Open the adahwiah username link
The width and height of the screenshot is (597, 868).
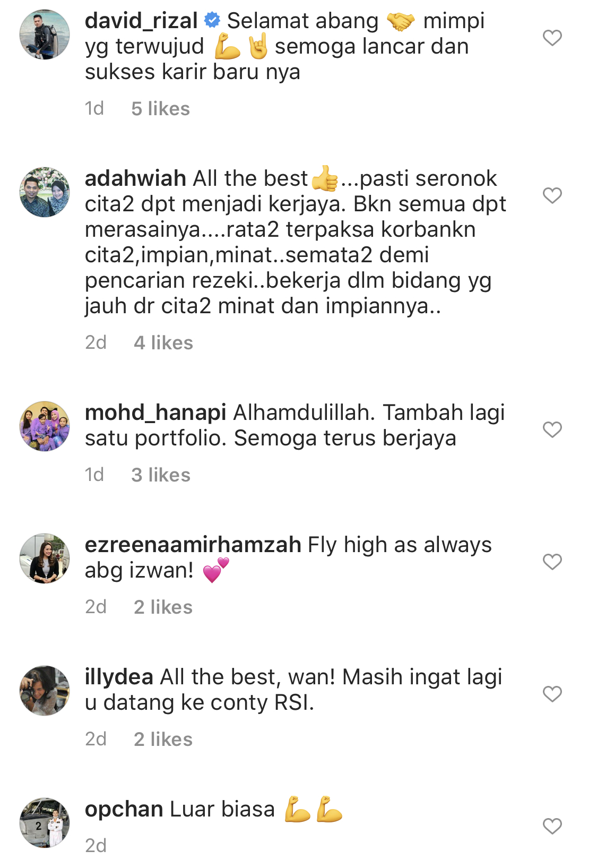(135, 178)
